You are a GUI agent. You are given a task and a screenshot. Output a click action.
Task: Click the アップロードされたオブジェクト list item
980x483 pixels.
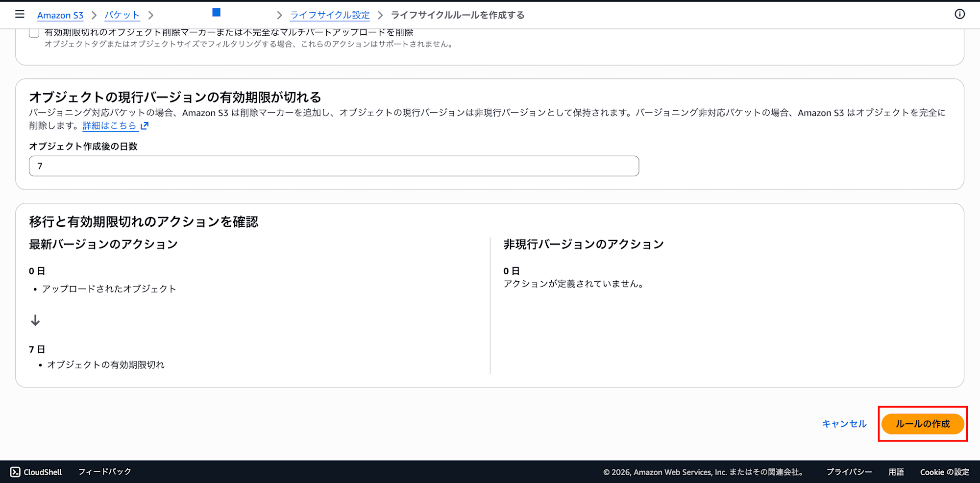[x=109, y=289]
